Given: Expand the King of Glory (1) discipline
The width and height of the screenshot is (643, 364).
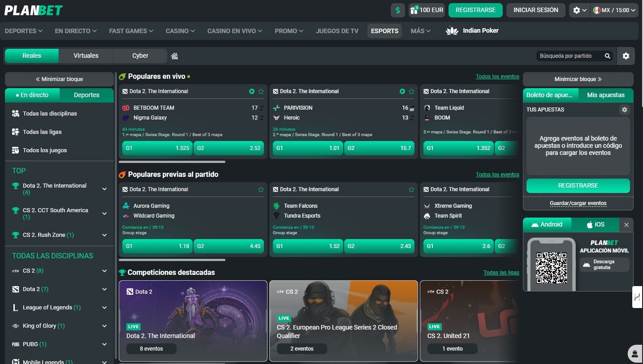Looking at the screenshot, I should click(x=104, y=326).
